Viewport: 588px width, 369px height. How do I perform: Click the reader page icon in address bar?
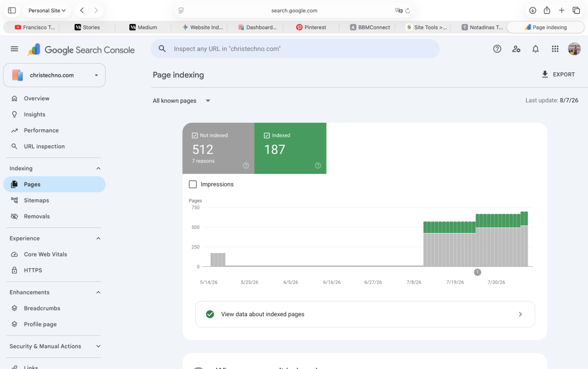coord(181,10)
